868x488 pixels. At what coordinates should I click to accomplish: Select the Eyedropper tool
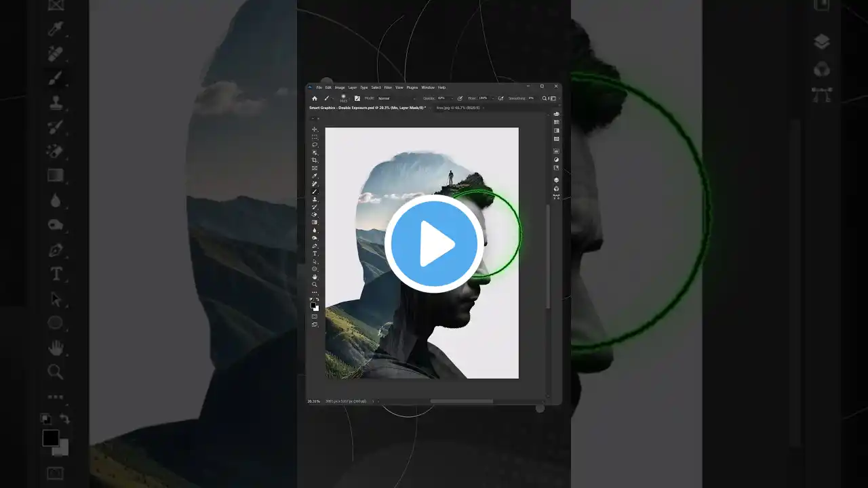tap(315, 176)
